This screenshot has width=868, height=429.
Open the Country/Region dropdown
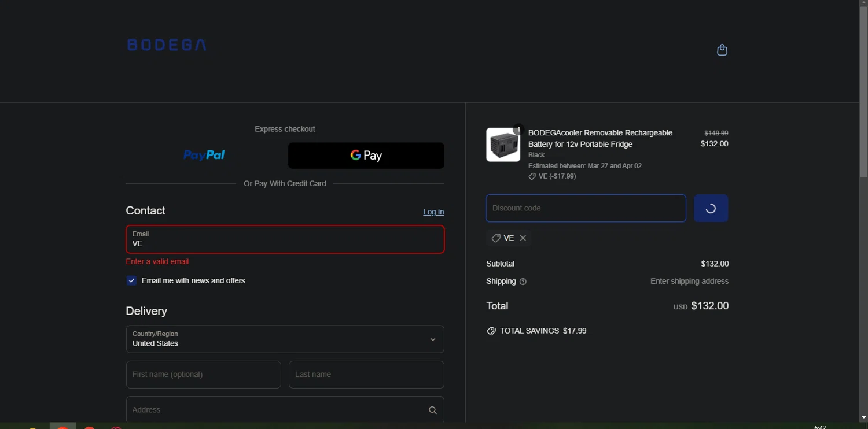tap(285, 339)
